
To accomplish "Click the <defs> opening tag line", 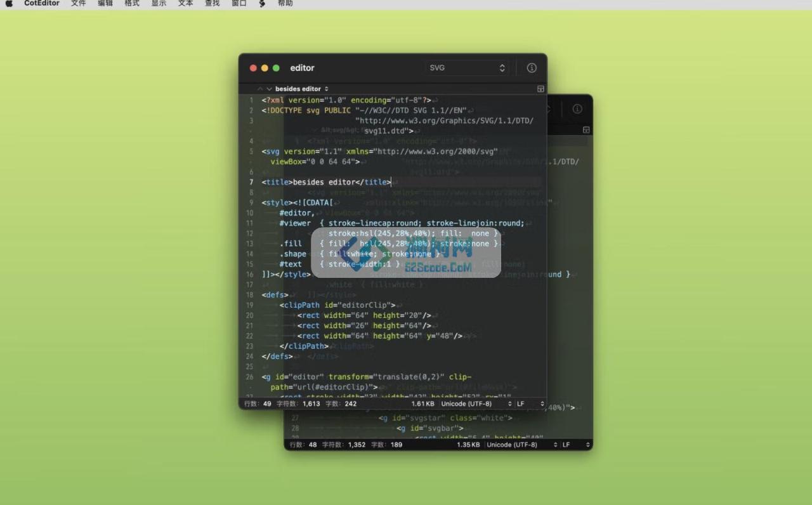I will (275, 295).
